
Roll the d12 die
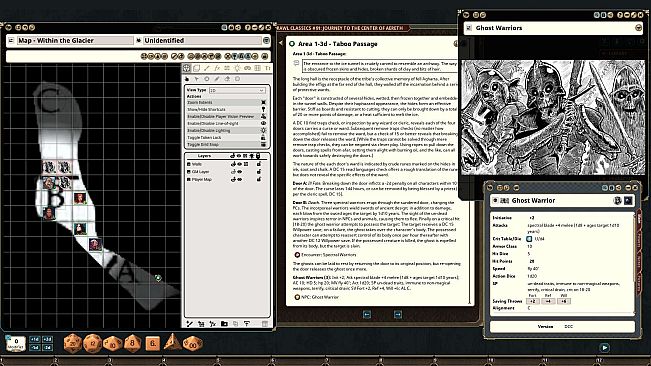[x=93, y=344]
